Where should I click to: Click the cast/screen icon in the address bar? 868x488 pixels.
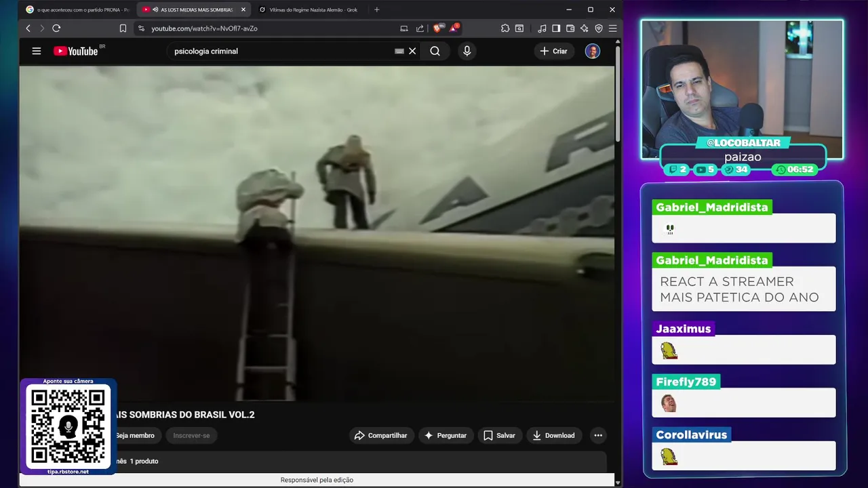tap(404, 28)
